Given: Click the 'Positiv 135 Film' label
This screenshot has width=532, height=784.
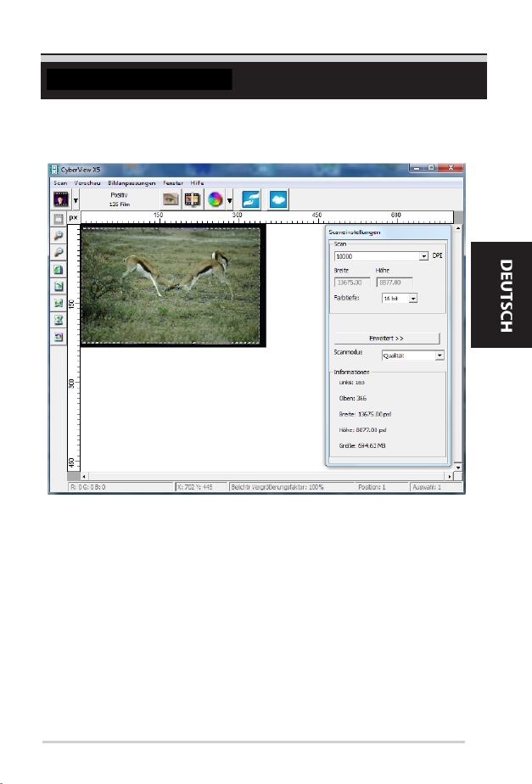Looking at the screenshot, I should pyautogui.click(x=120, y=199).
